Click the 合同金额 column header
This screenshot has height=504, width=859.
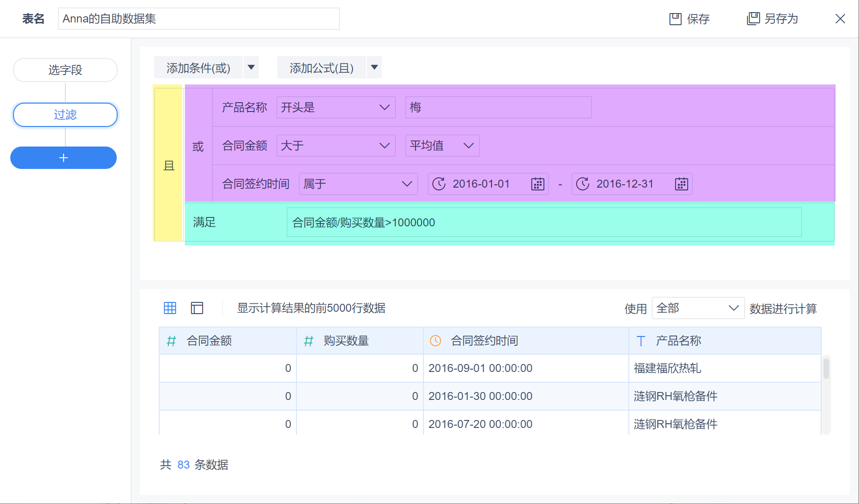(228, 341)
